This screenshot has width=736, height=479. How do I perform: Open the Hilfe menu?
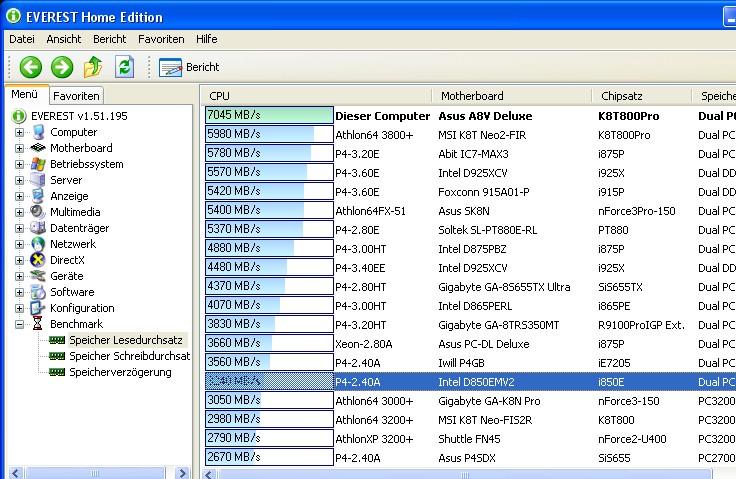(207, 39)
